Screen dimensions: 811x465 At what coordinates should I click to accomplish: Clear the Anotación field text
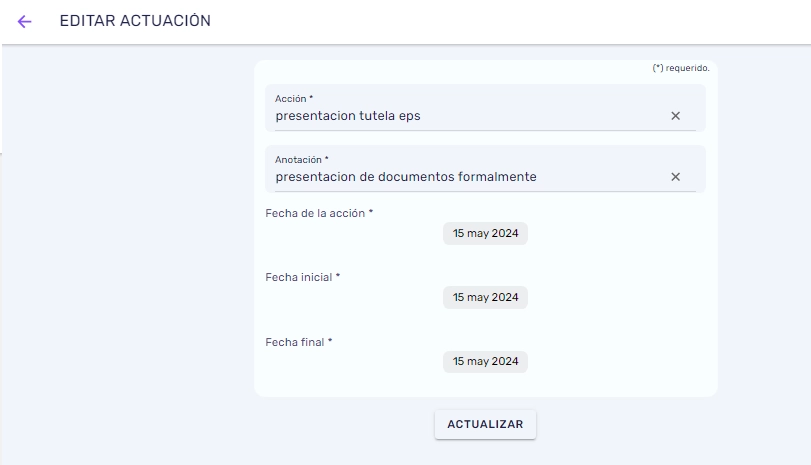tap(675, 177)
